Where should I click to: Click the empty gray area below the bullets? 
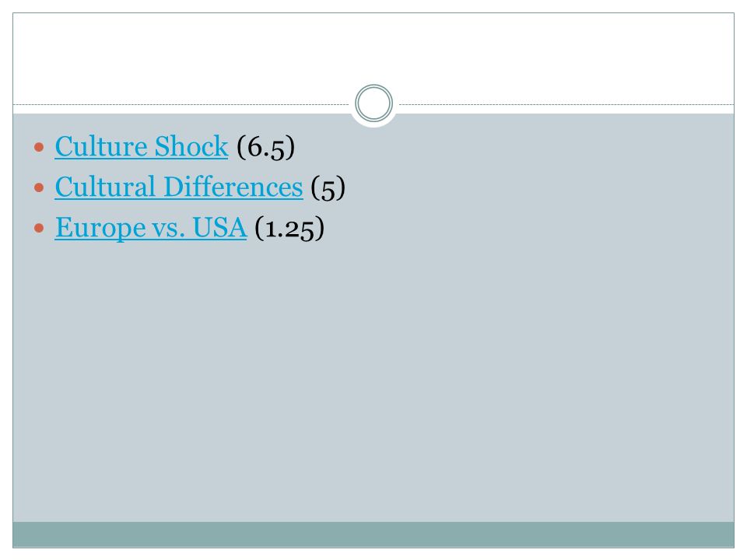click(373, 381)
